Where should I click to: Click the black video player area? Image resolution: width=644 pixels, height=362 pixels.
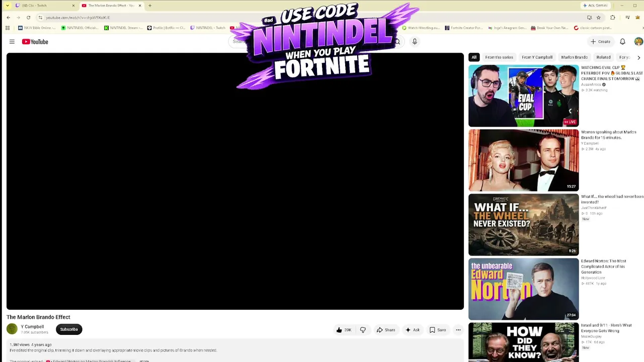tap(235, 181)
